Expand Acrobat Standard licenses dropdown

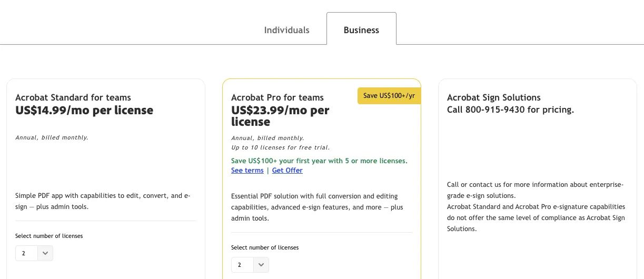34,253
